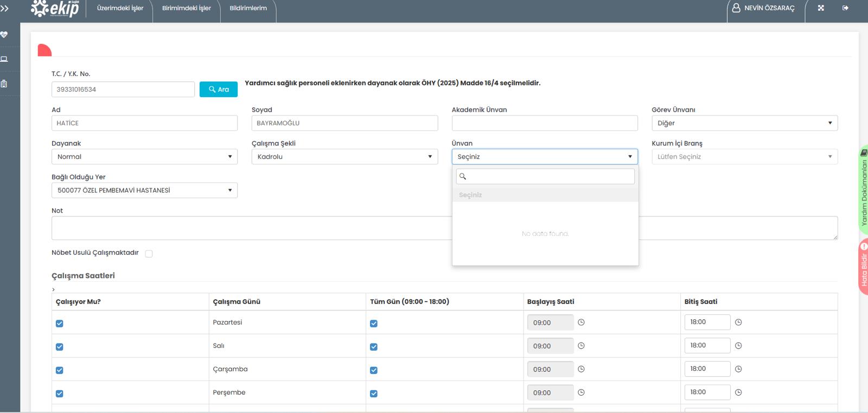Open Salı end time clock picker
The height and width of the screenshot is (413, 868).
(x=738, y=346)
